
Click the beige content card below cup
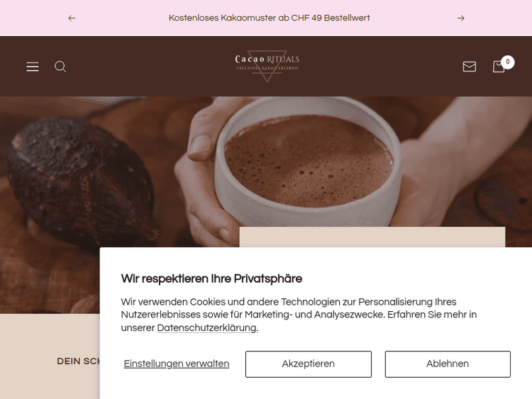click(372, 237)
